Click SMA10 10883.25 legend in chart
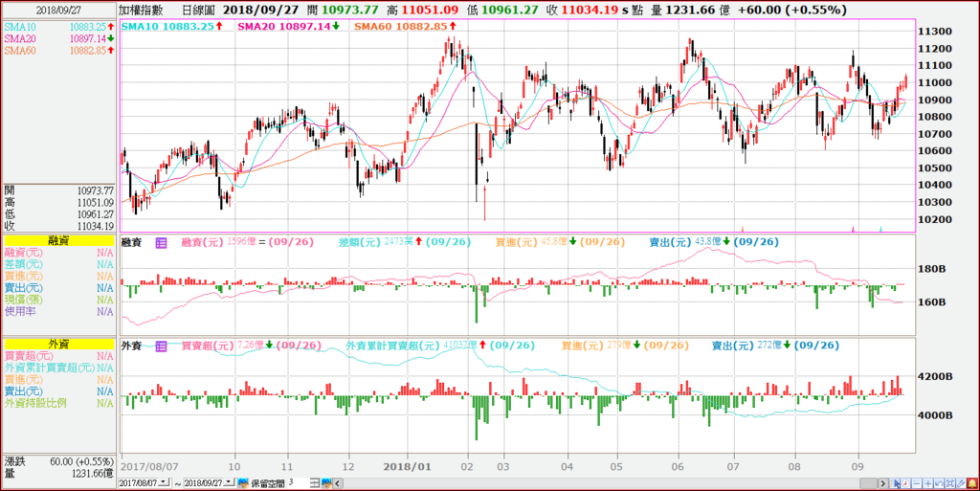 point(172,26)
